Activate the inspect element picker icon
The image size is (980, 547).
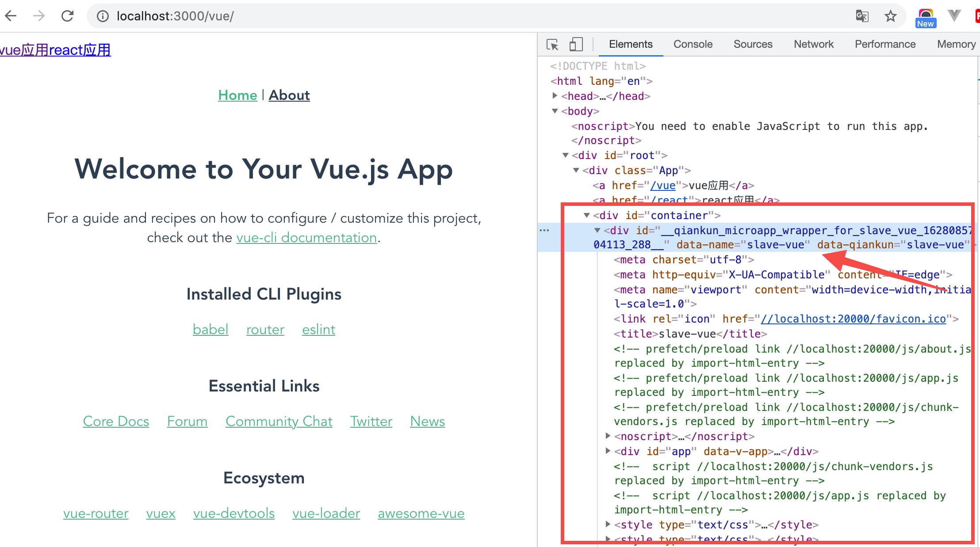(x=552, y=44)
